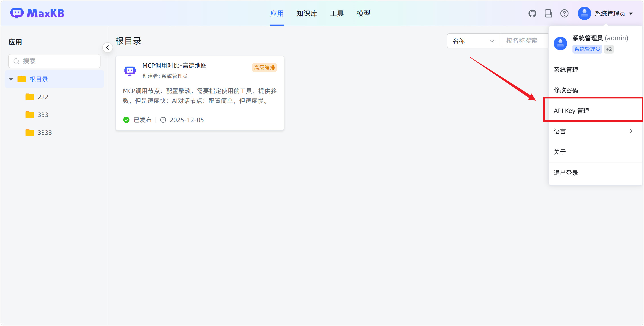Open 系统管理 from user menu
Screen dimensions: 644x326
point(566,70)
